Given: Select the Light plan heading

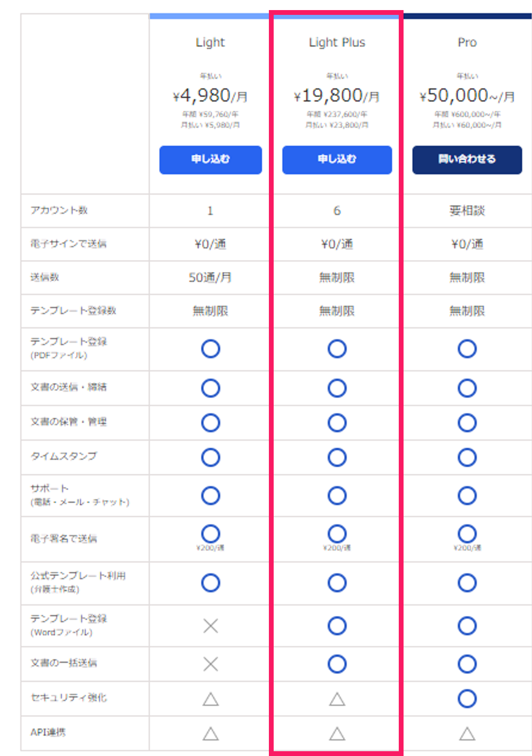Looking at the screenshot, I should (210, 43).
